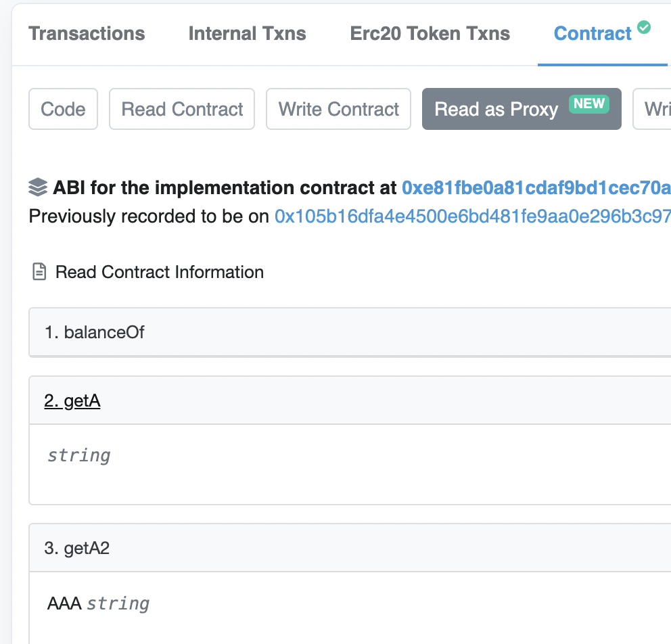Click the partially visible Write as Proxy button

point(652,109)
